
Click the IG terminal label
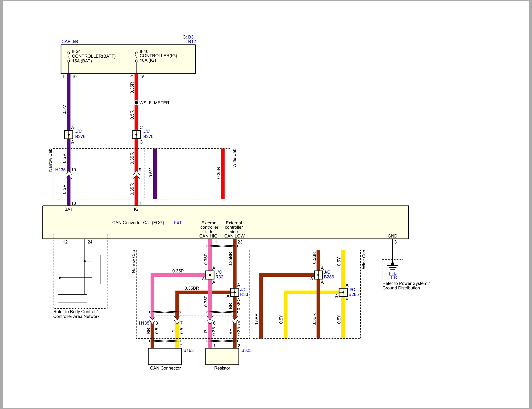(136, 209)
